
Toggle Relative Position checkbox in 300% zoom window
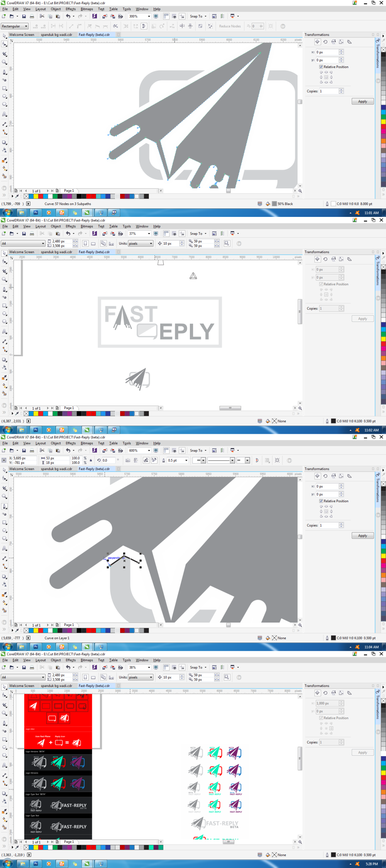coord(321,67)
